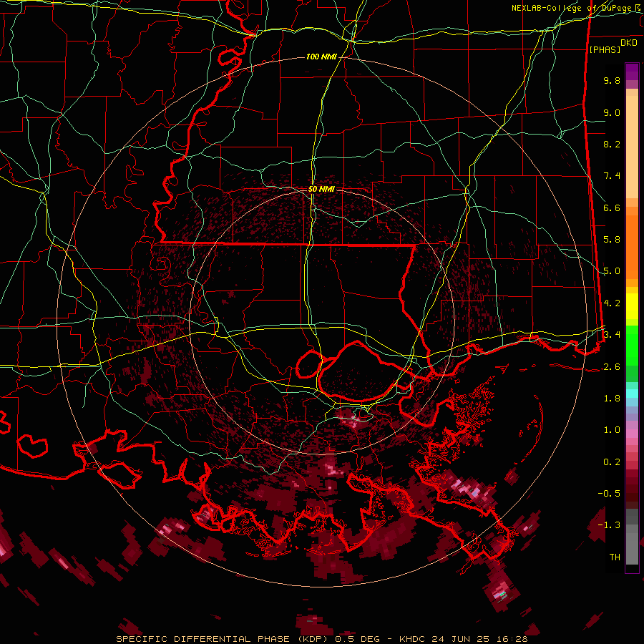Click the 4.2 scale label
Screen dimensions: 644x644
tap(612, 303)
